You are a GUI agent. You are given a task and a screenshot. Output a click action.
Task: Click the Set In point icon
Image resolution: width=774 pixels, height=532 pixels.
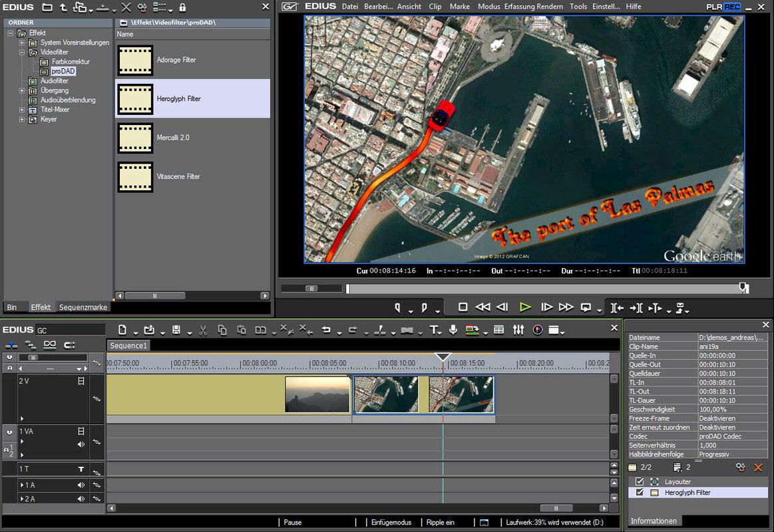[398, 307]
